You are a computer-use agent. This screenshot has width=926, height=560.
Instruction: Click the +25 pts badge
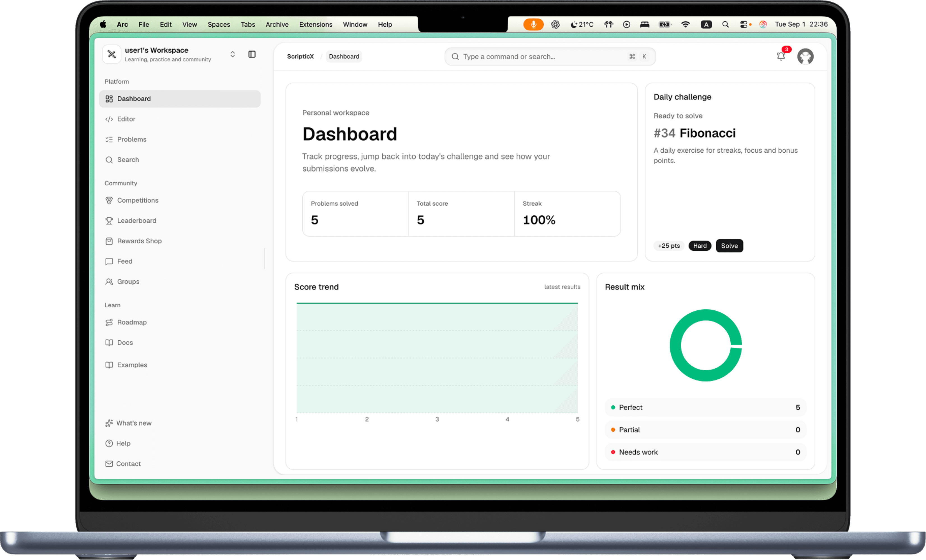tap(669, 246)
